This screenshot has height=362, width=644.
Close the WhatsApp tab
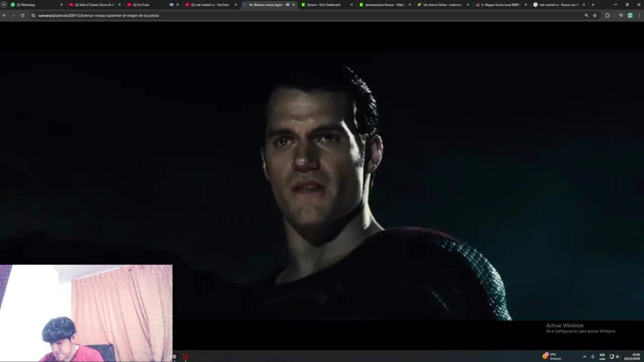coord(61,5)
